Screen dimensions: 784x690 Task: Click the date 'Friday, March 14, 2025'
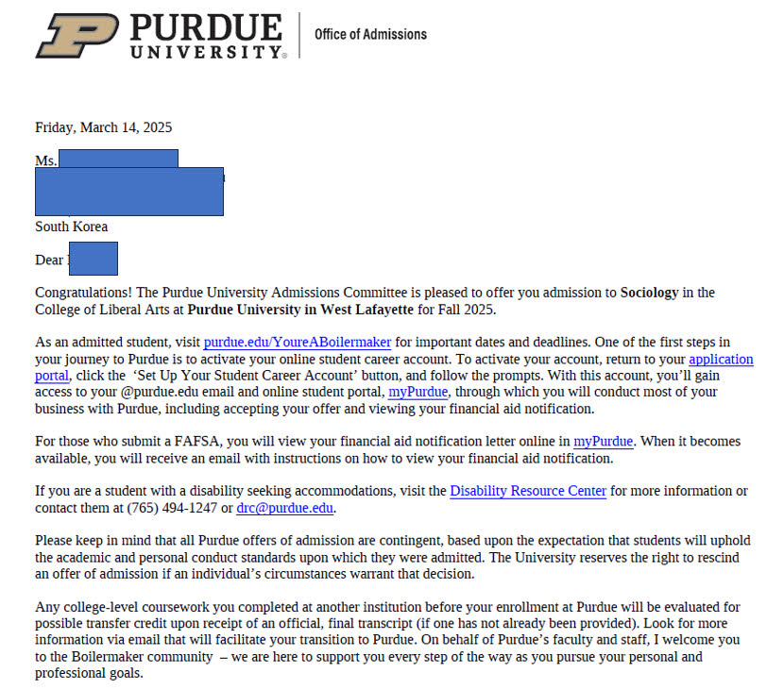[x=104, y=127]
